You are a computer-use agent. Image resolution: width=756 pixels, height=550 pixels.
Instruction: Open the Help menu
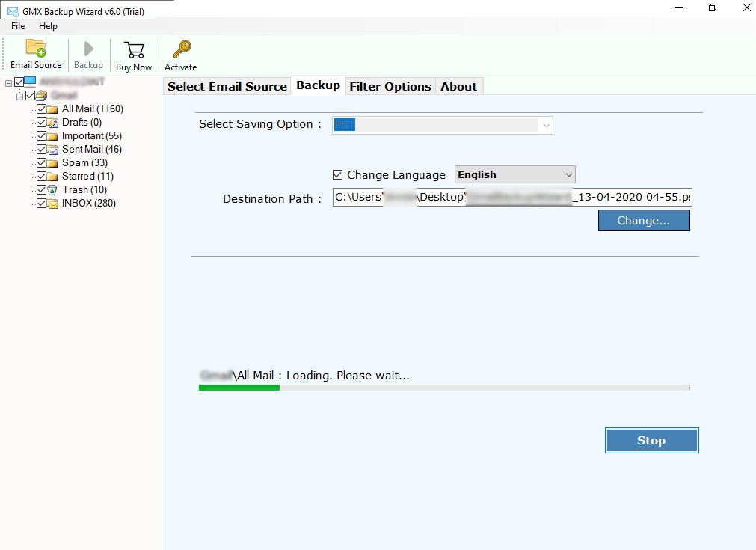(x=48, y=26)
